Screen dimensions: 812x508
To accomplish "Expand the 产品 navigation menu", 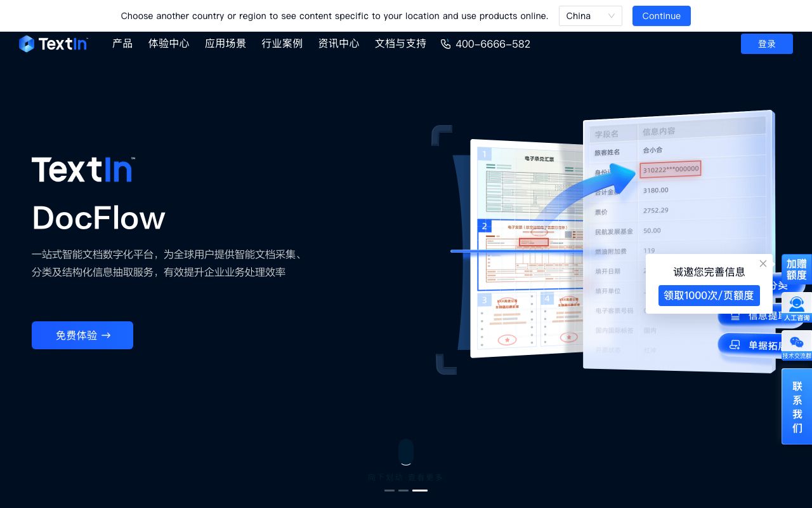I will pyautogui.click(x=122, y=44).
